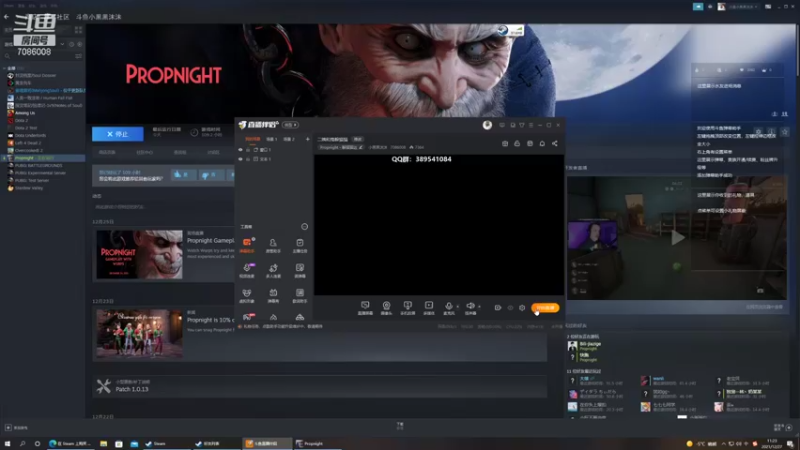Toggle lock on second source row

tap(248, 159)
